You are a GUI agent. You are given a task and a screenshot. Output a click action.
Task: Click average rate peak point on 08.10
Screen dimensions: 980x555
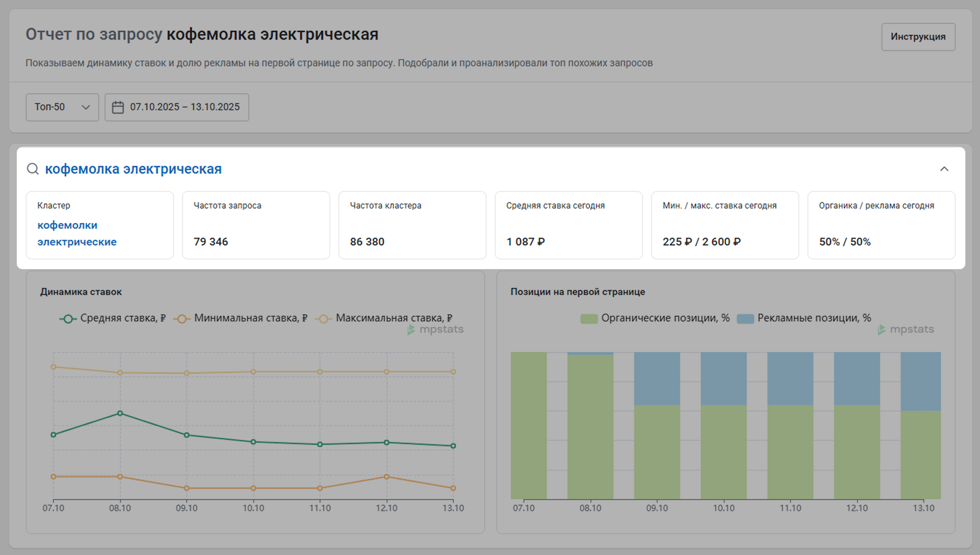(x=120, y=413)
